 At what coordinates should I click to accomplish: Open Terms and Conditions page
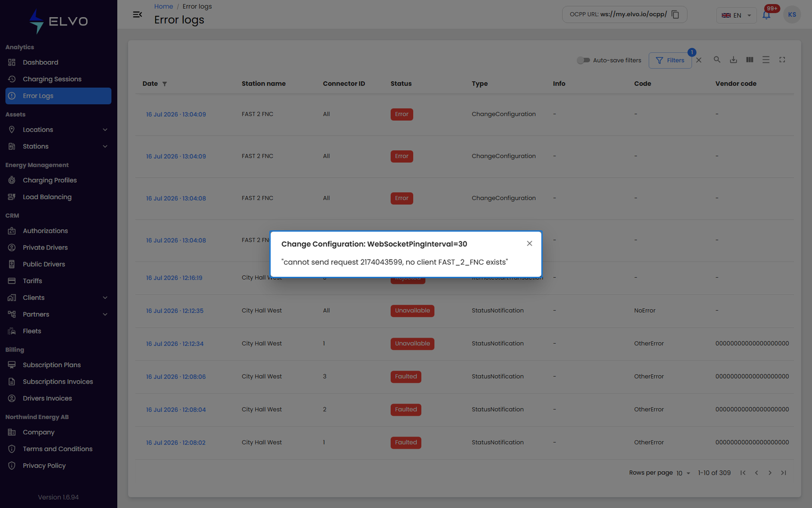(58, 449)
